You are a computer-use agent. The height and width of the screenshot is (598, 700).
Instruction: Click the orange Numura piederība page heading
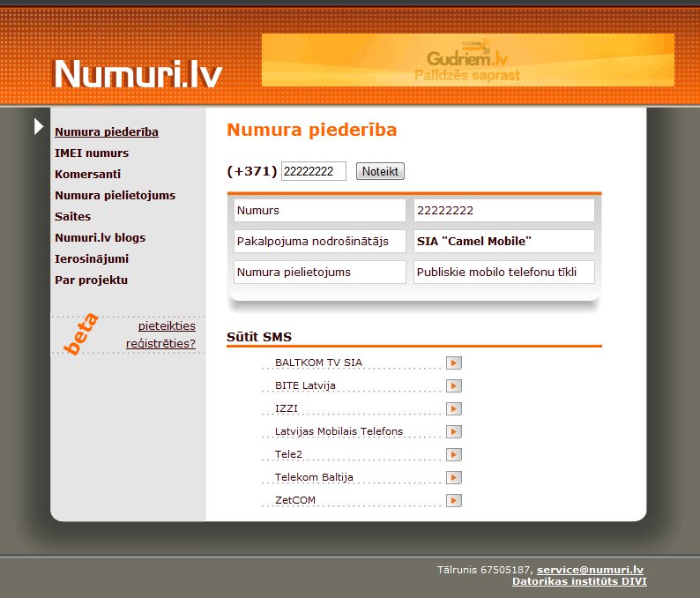(311, 130)
